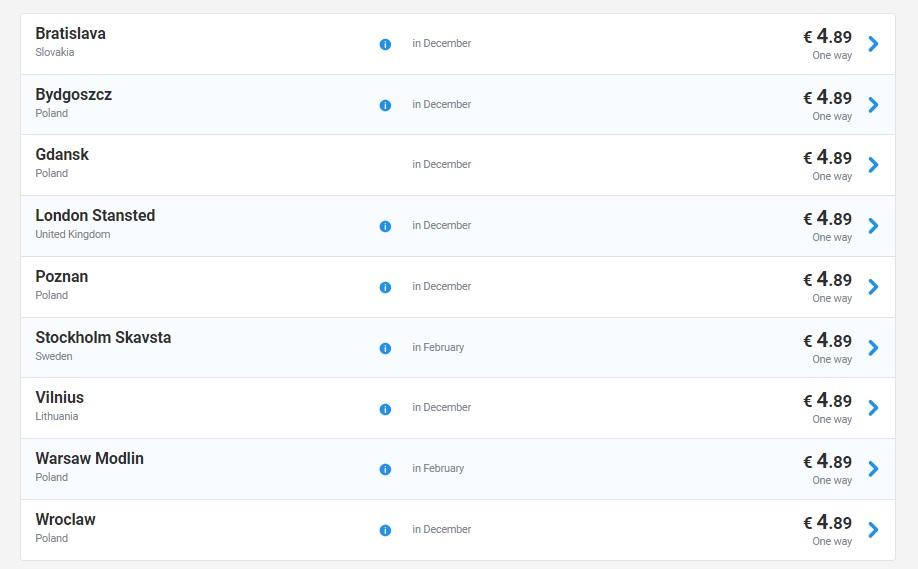Open the Warsaw Modlin info icon
Image resolution: width=918 pixels, height=569 pixels.
385,470
